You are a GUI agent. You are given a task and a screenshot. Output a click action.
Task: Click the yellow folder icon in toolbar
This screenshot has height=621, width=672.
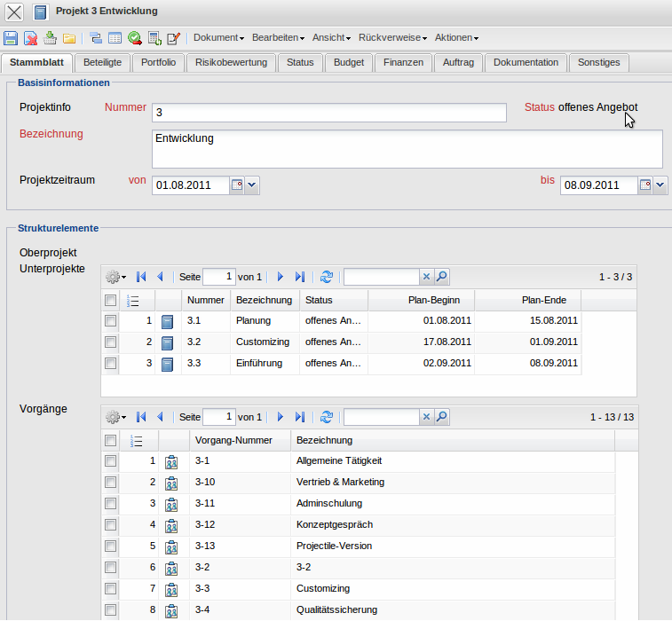(69, 38)
